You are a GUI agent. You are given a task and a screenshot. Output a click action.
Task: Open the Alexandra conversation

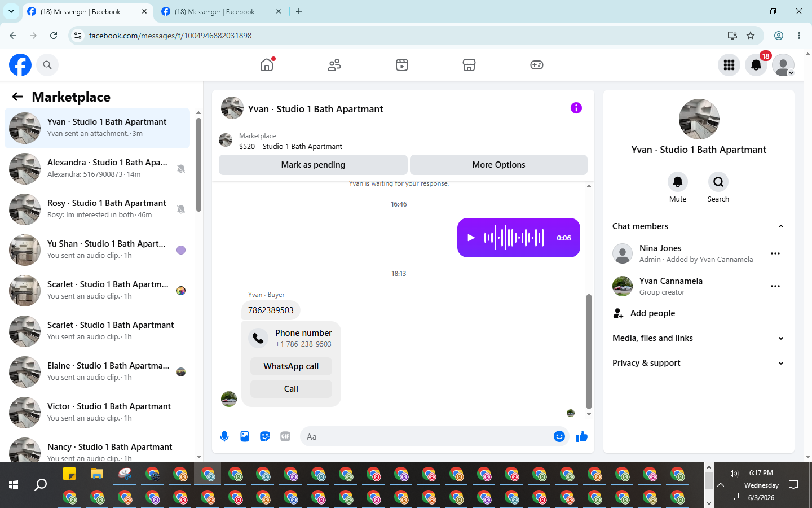pos(97,169)
